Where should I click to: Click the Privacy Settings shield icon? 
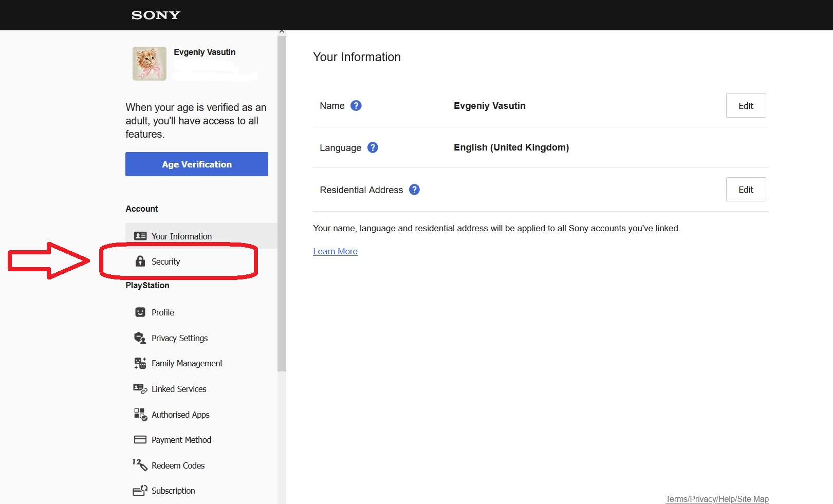[x=140, y=338]
